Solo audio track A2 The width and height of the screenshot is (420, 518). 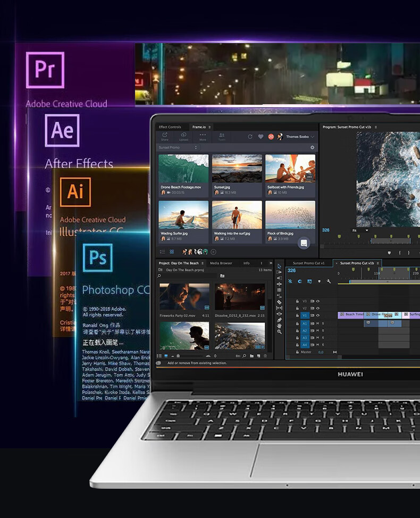click(323, 330)
